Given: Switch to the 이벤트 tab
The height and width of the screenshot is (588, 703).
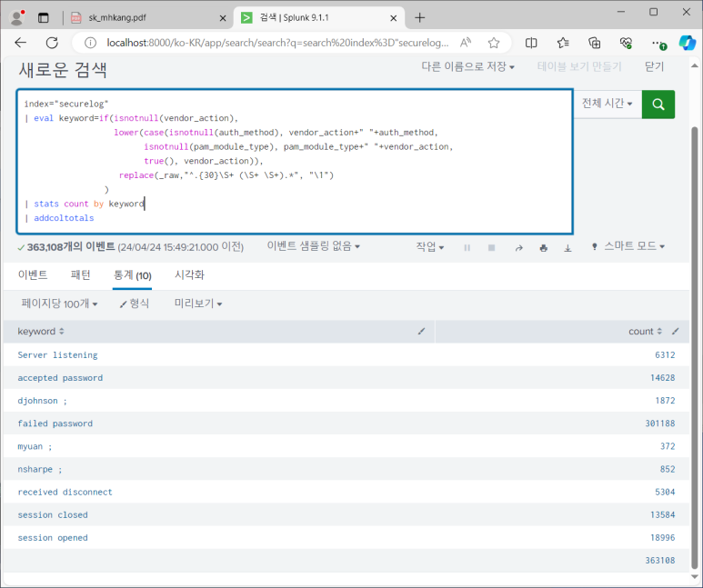Looking at the screenshot, I should point(33,274).
